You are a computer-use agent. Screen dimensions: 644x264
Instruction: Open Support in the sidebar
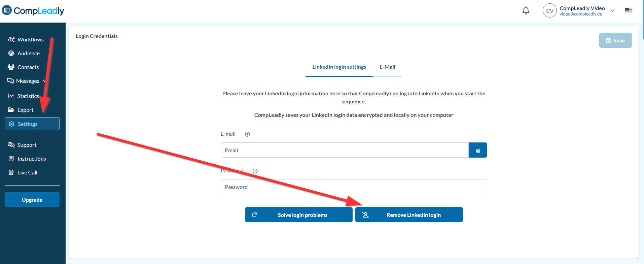click(22, 145)
